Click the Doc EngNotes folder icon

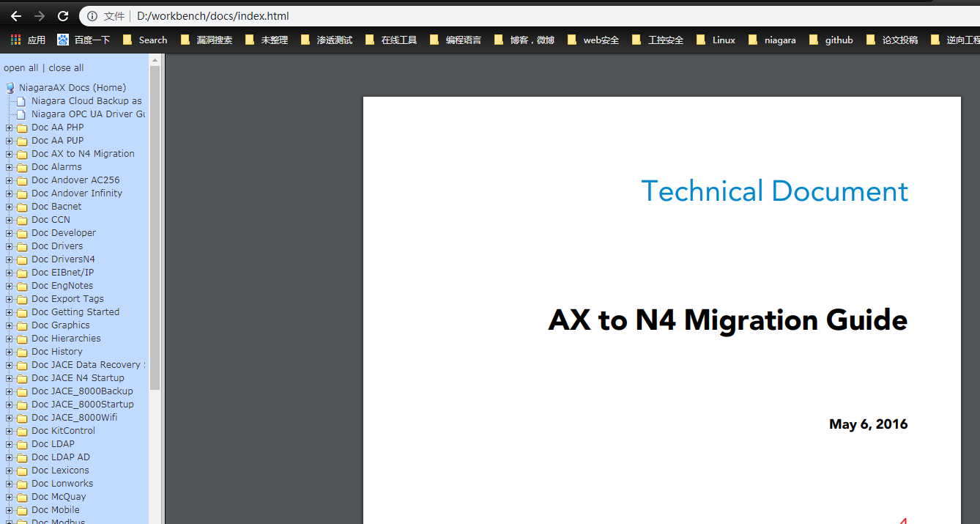[22, 286]
